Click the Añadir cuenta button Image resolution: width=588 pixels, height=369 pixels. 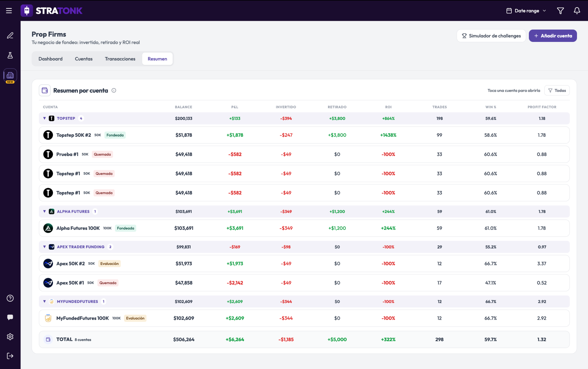click(552, 36)
